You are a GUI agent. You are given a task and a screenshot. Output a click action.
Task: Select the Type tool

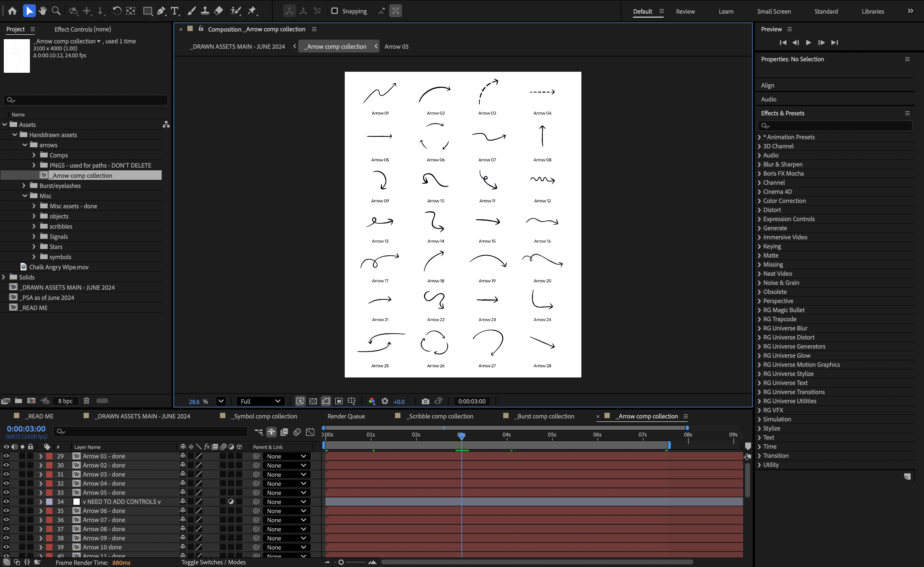(174, 11)
